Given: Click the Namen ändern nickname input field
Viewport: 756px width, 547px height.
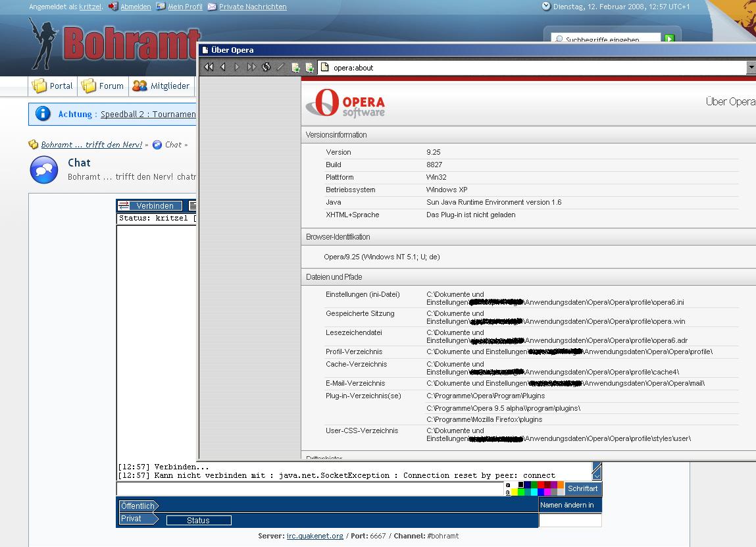Looking at the screenshot, I should tap(570, 521).
